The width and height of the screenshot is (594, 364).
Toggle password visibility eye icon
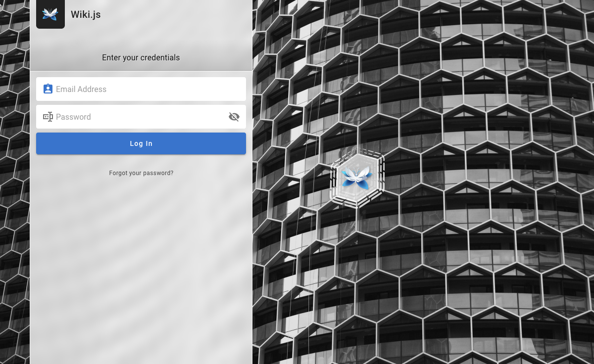coord(234,117)
